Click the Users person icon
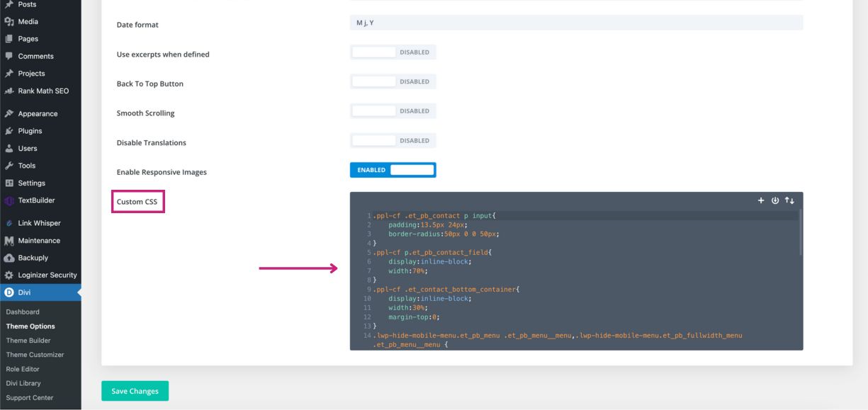This screenshot has width=868, height=410. point(9,148)
